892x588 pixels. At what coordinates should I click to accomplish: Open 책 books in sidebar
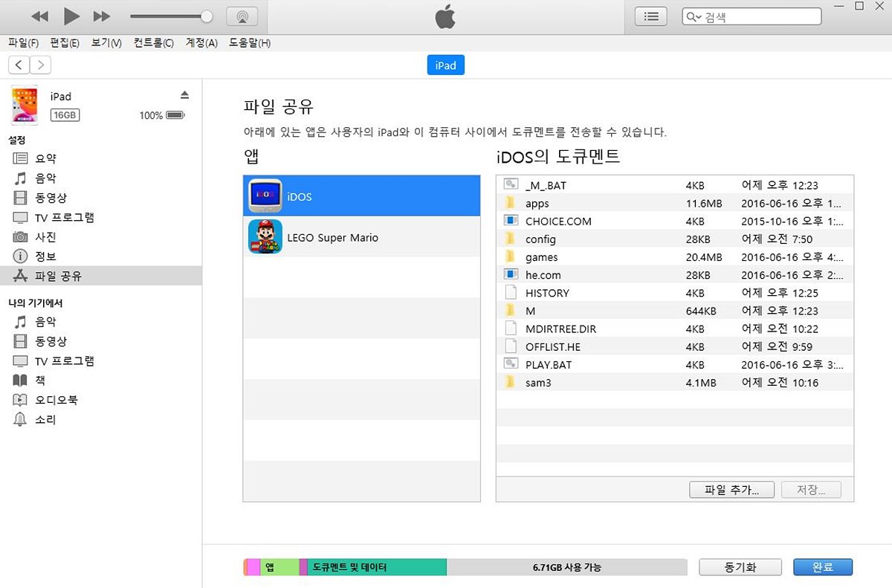(100, 381)
